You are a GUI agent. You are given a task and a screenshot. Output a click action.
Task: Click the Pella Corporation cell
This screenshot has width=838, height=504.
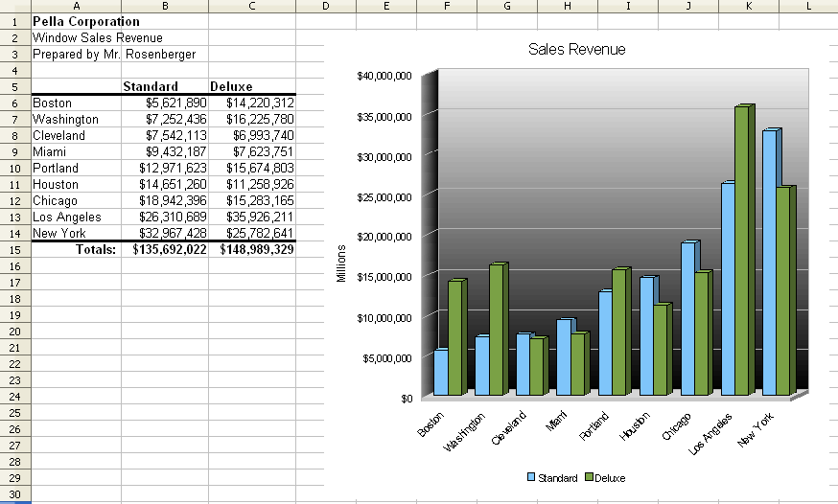coord(77,21)
